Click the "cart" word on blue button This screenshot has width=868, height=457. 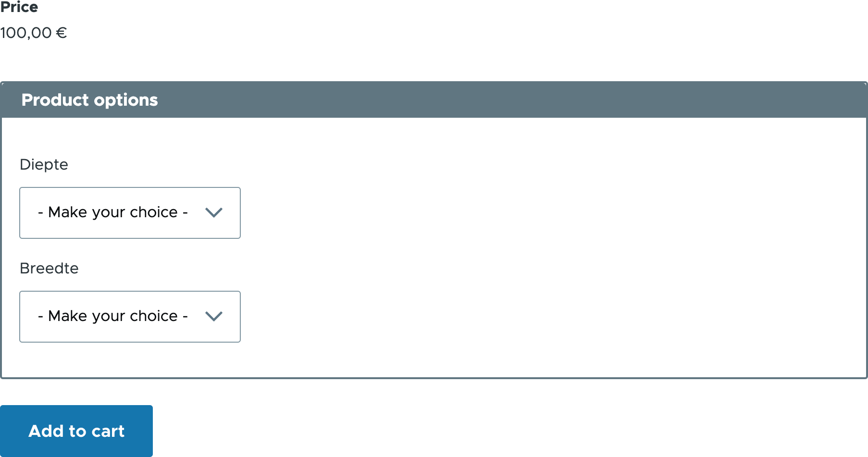pyautogui.click(x=108, y=431)
